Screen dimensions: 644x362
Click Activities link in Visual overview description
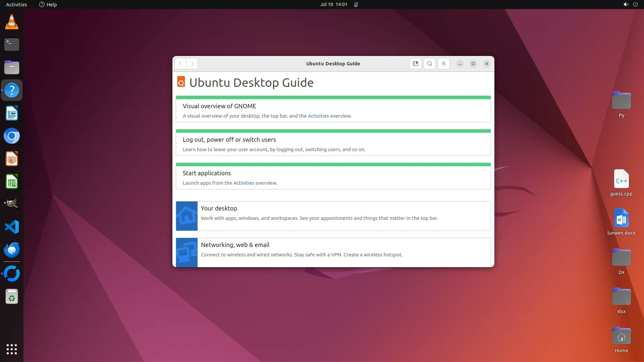(x=318, y=116)
